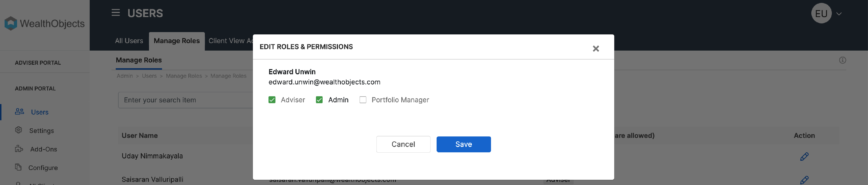Expand the EU profile dropdown arrow
Screen dimensions: 868x185
click(839, 14)
